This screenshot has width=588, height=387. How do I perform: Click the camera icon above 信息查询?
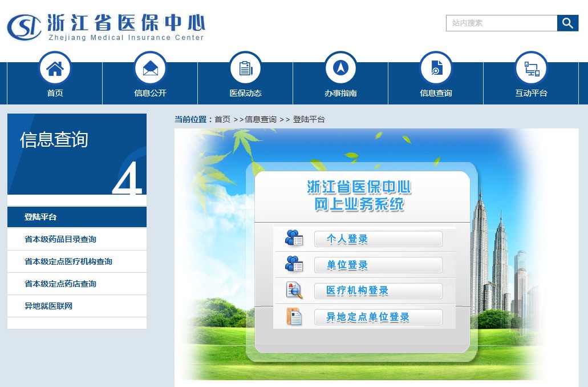click(x=436, y=68)
